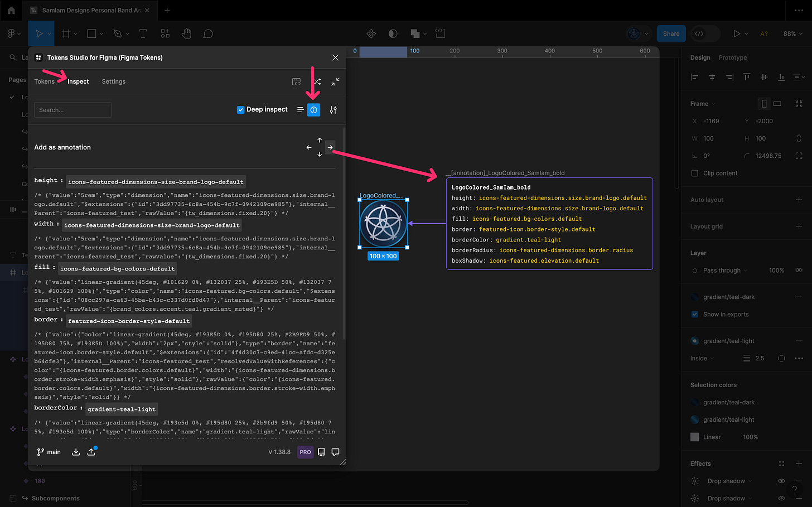Switch to list view icon in Inspect
The width and height of the screenshot is (812, 507).
(x=300, y=110)
